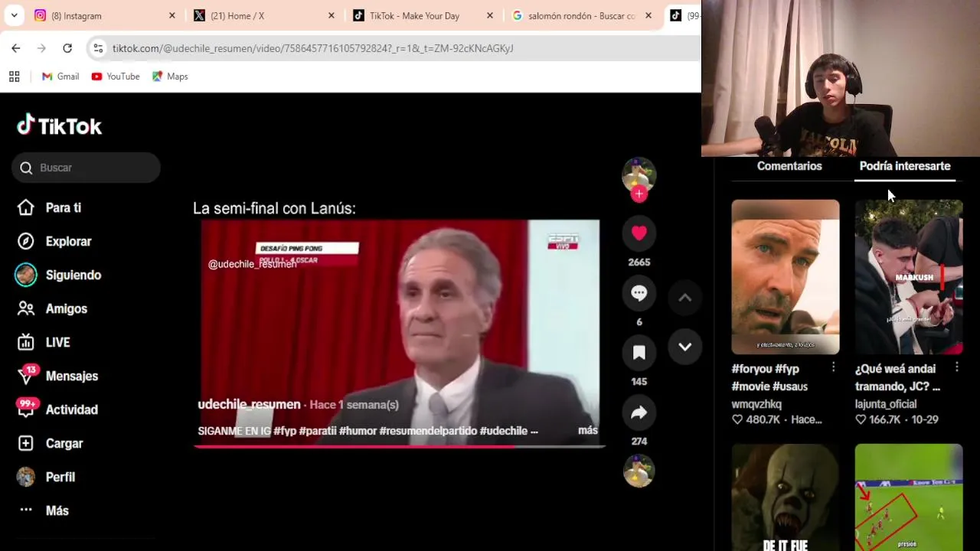Expand caption with más

pos(588,430)
